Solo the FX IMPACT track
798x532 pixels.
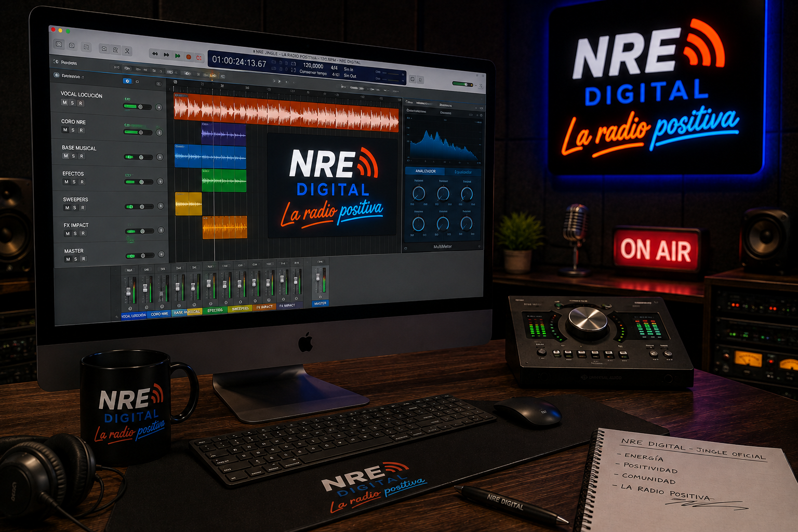(x=75, y=234)
